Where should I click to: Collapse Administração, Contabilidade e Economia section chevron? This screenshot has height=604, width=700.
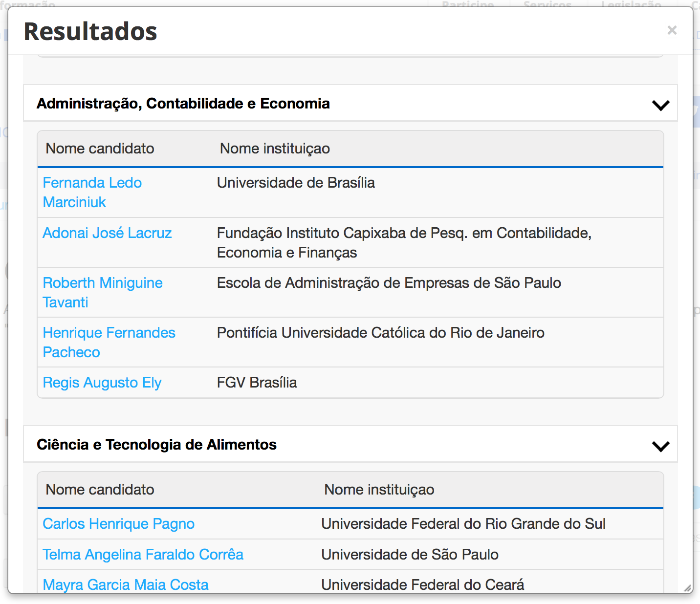[660, 105]
